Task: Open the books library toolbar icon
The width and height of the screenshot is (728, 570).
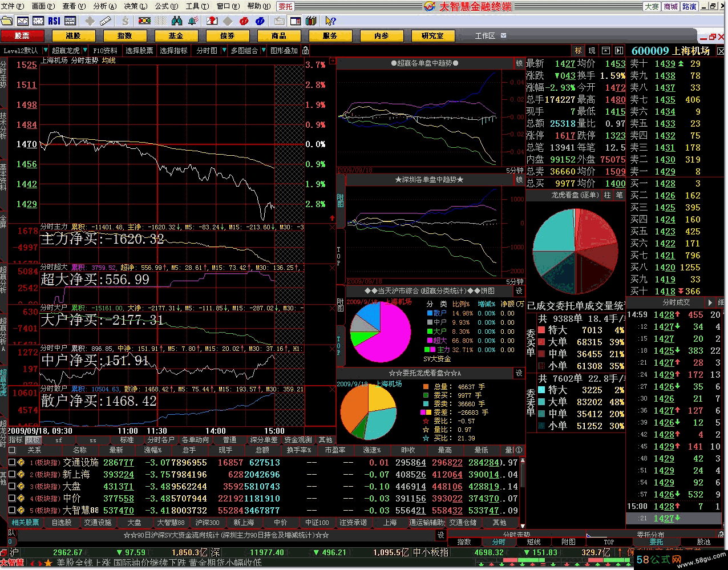Action: 311,21
